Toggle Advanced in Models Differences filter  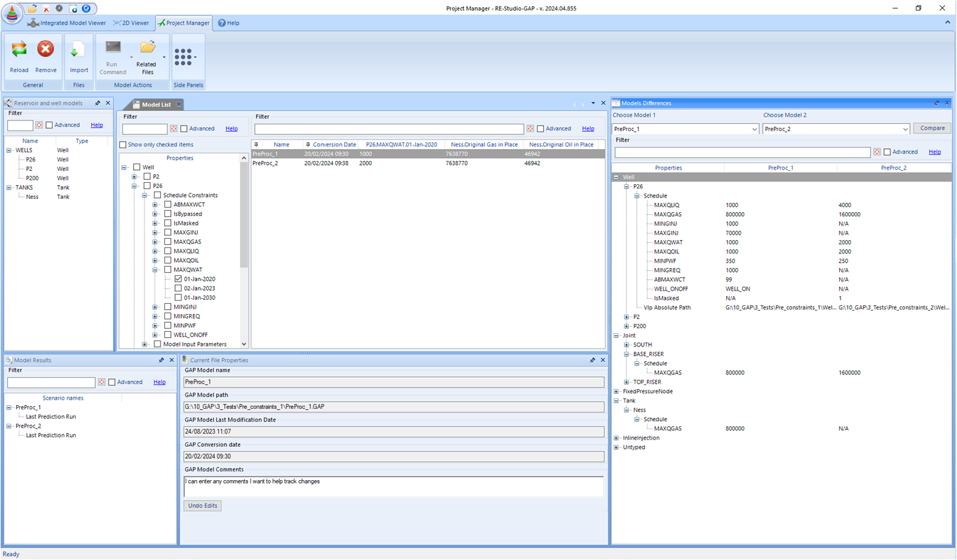point(887,152)
